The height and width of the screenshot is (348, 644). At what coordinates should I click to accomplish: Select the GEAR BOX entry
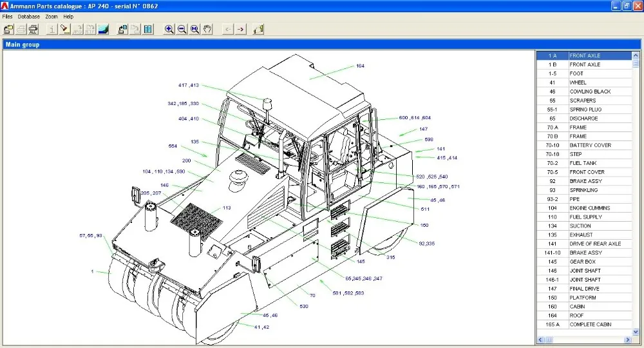click(x=584, y=262)
